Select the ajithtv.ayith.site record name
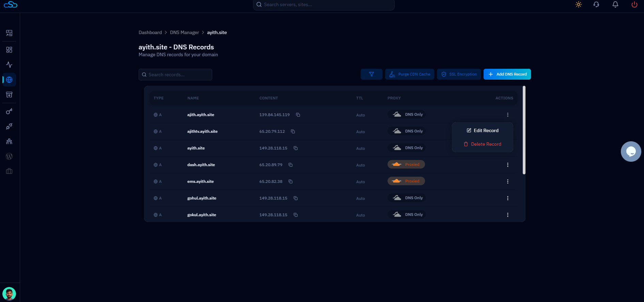644x302 pixels. click(203, 131)
